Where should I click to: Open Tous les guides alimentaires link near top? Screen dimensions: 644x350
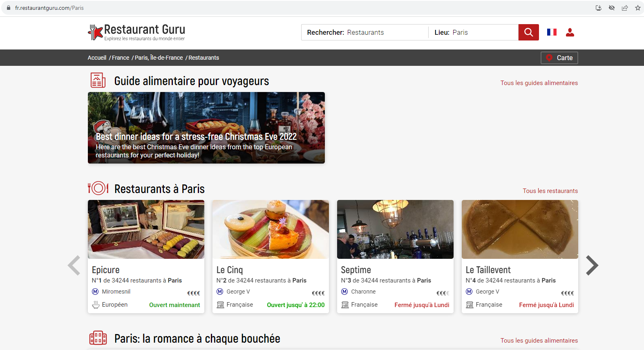pyautogui.click(x=539, y=83)
